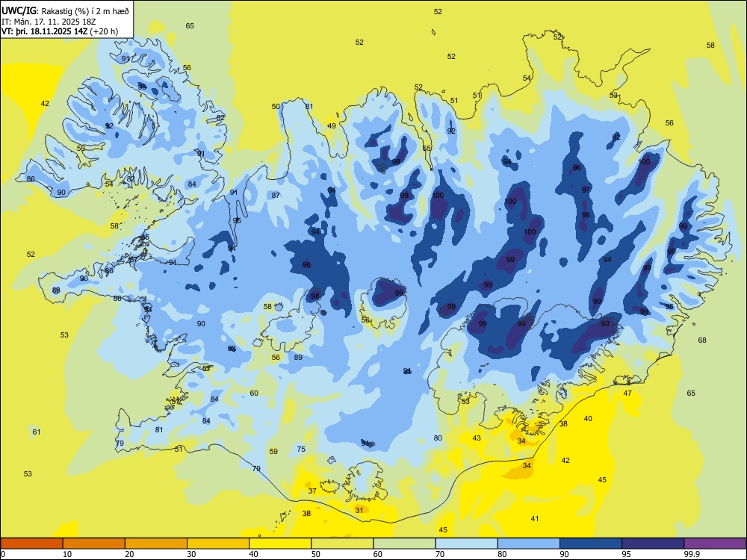The image size is (747, 560).
Task: Click the 80–90 medium blue legend swatch
Action: click(529, 544)
